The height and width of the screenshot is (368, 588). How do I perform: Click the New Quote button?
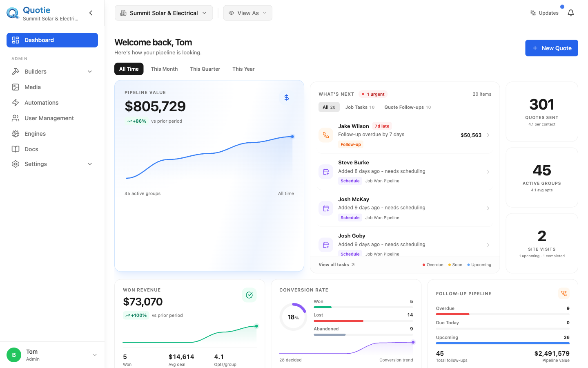[552, 48]
